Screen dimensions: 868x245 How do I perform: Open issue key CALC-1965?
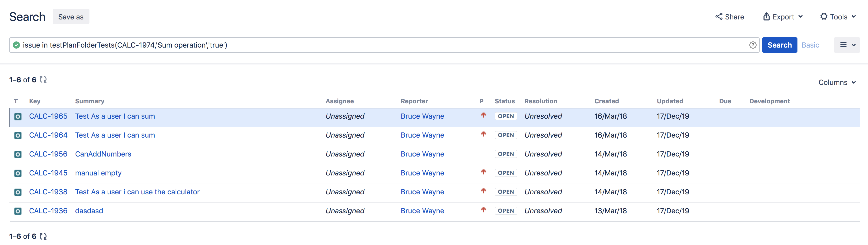click(x=48, y=116)
